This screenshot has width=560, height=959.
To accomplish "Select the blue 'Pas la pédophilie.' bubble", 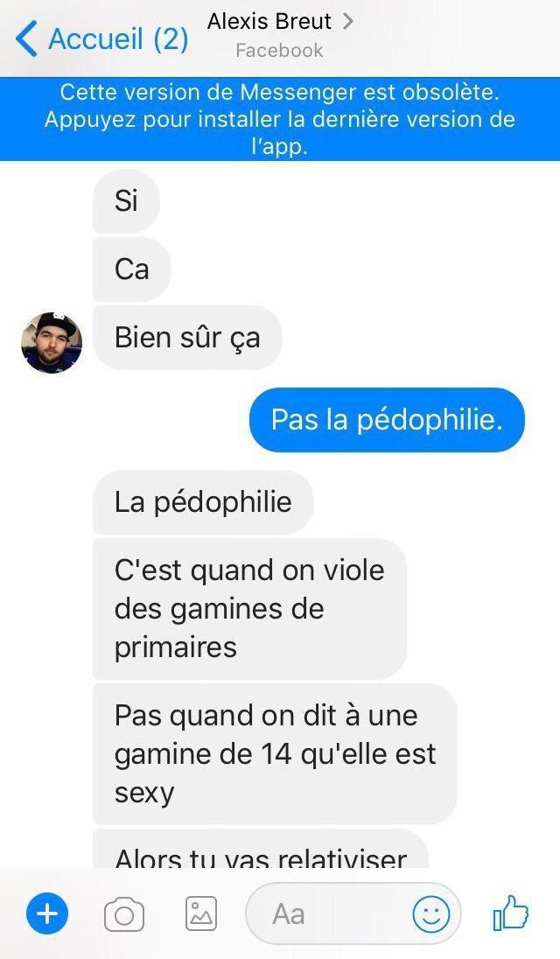I will [387, 420].
